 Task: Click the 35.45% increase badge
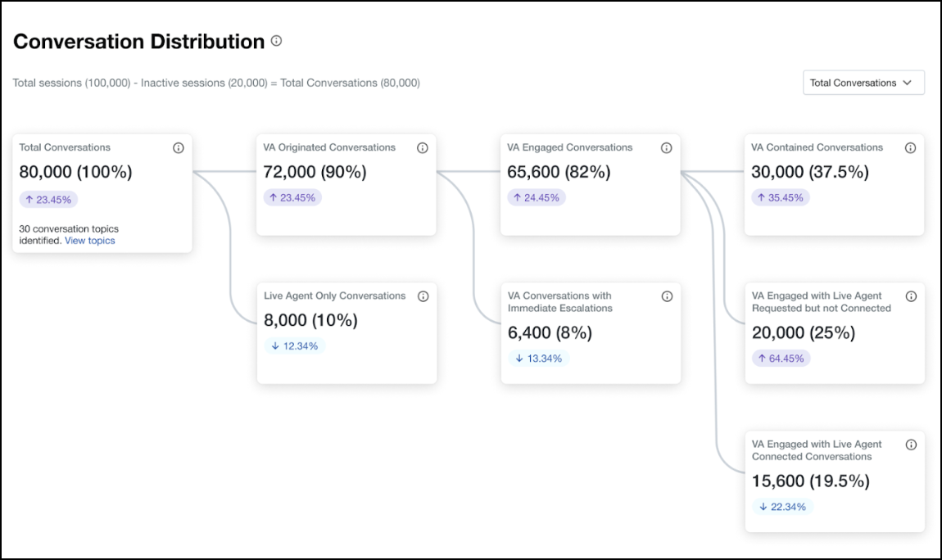click(781, 197)
